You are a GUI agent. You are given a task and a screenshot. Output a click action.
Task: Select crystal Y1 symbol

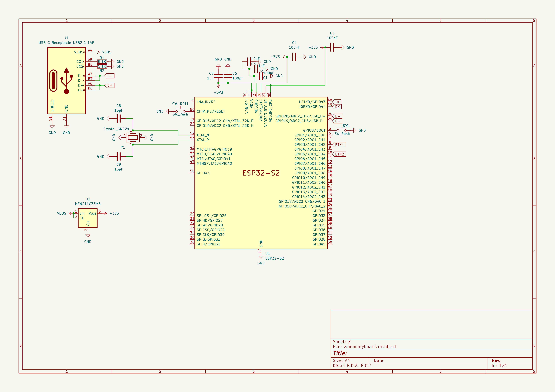pyautogui.click(x=133, y=138)
